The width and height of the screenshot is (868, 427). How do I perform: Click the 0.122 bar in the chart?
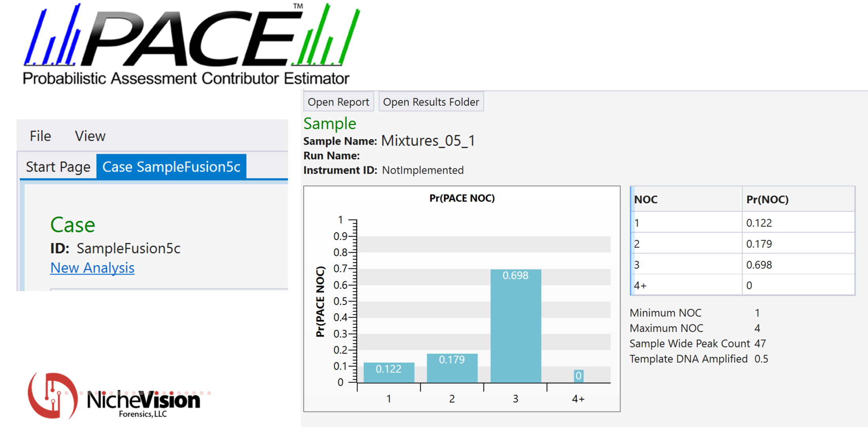pyautogui.click(x=389, y=372)
